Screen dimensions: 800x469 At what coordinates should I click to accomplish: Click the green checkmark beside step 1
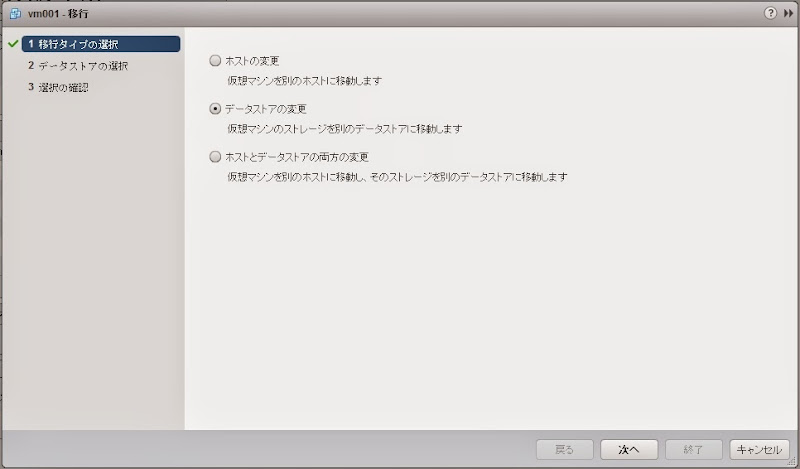pyautogui.click(x=13, y=44)
